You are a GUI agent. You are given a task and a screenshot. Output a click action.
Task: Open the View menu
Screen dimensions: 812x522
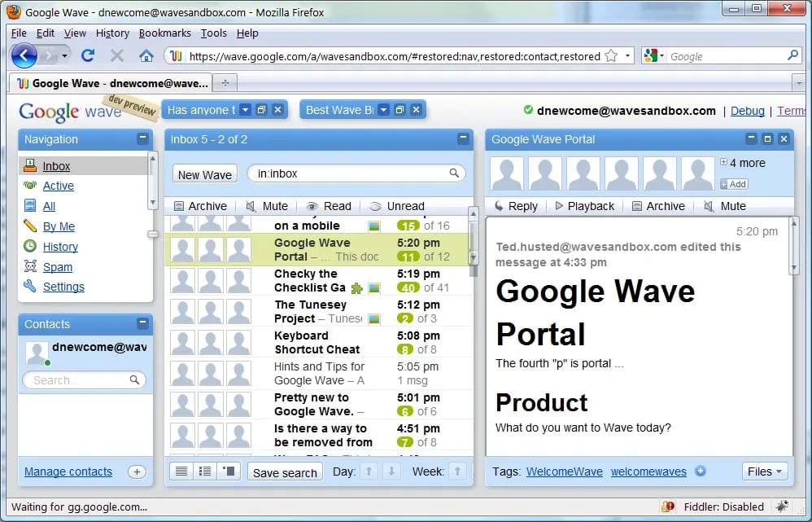(x=75, y=33)
